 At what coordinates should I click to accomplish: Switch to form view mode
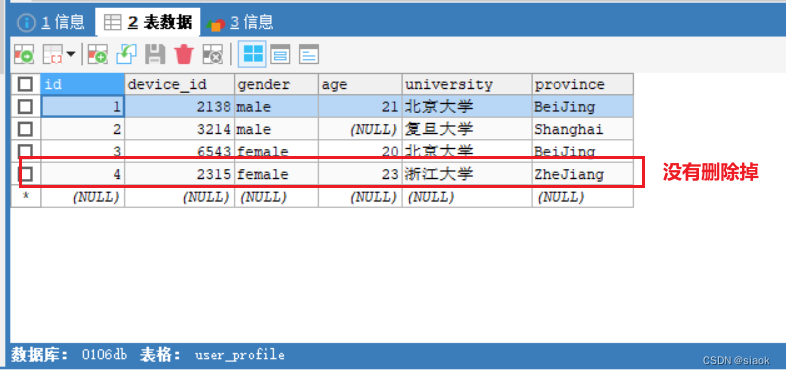click(280, 54)
